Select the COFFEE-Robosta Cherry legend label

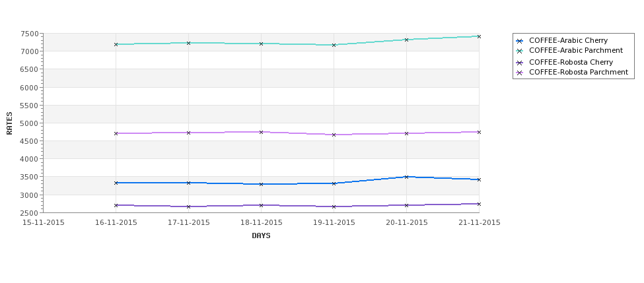(x=571, y=63)
